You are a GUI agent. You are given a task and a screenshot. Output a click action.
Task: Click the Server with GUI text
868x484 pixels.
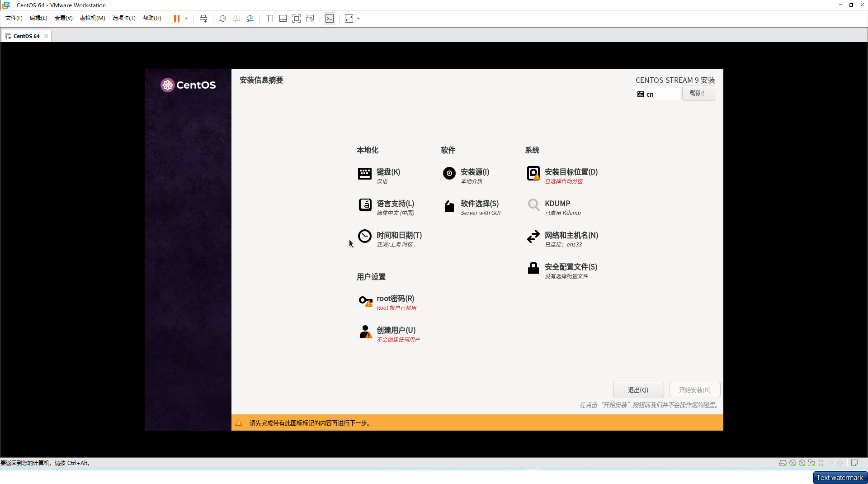(481, 213)
